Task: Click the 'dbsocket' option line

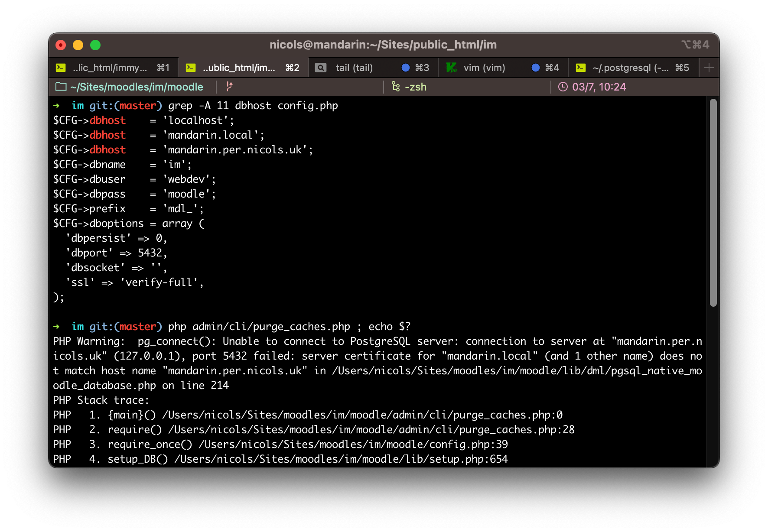Action: pyautogui.click(x=116, y=268)
